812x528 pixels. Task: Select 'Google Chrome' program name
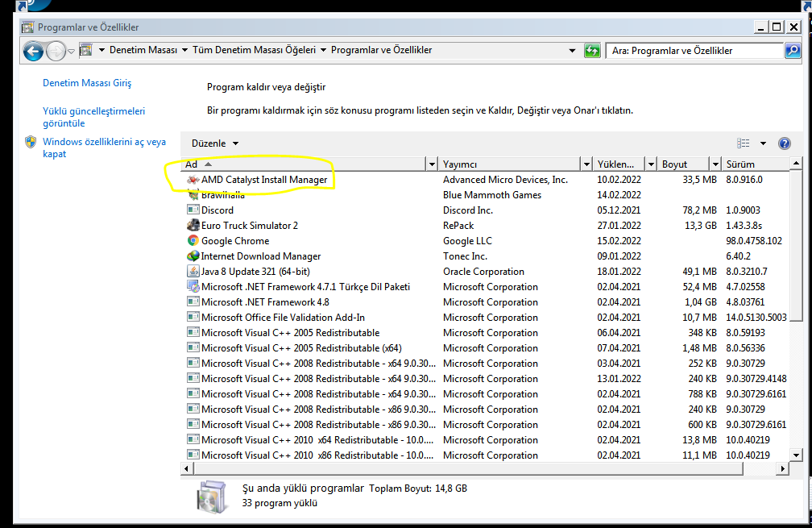[235, 240]
